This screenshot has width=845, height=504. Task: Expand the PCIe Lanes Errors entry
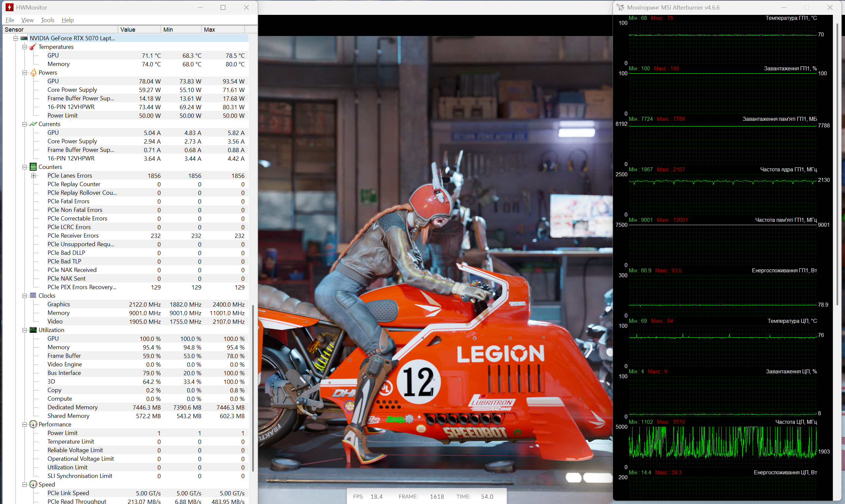[x=33, y=176]
